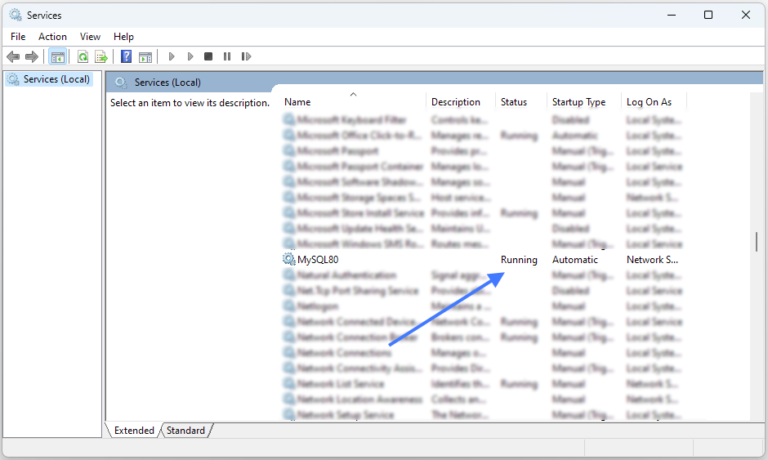Switch to the Extended tab
The height and width of the screenshot is (460, 768).
pos(134,430)
